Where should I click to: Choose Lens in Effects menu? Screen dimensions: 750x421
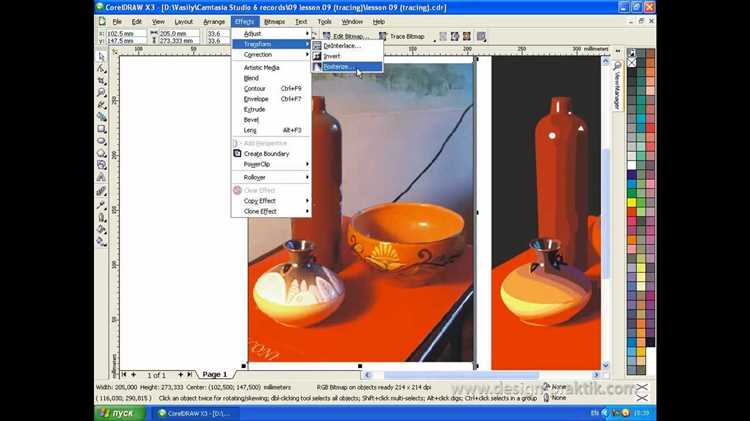(271, 130)
